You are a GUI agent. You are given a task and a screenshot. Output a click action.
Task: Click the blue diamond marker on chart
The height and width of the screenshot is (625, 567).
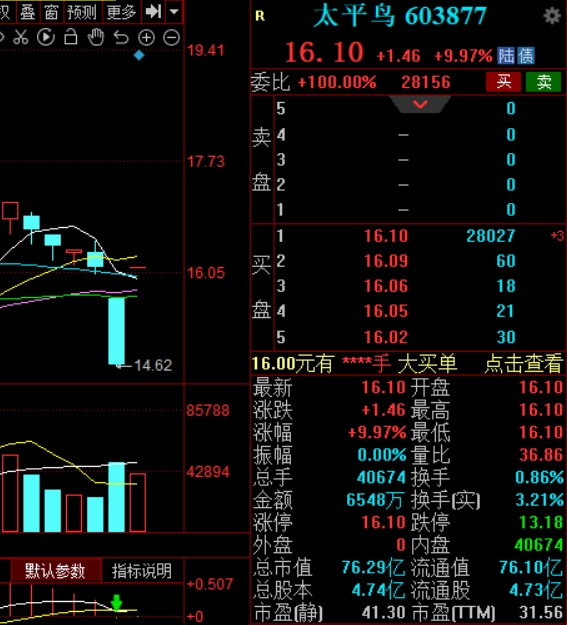click(139, 55)
